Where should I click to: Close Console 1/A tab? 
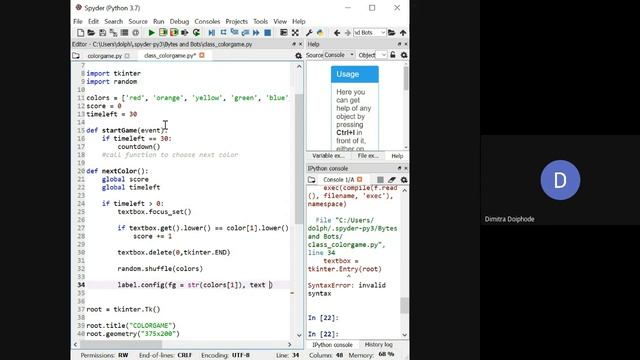(360, 180)
